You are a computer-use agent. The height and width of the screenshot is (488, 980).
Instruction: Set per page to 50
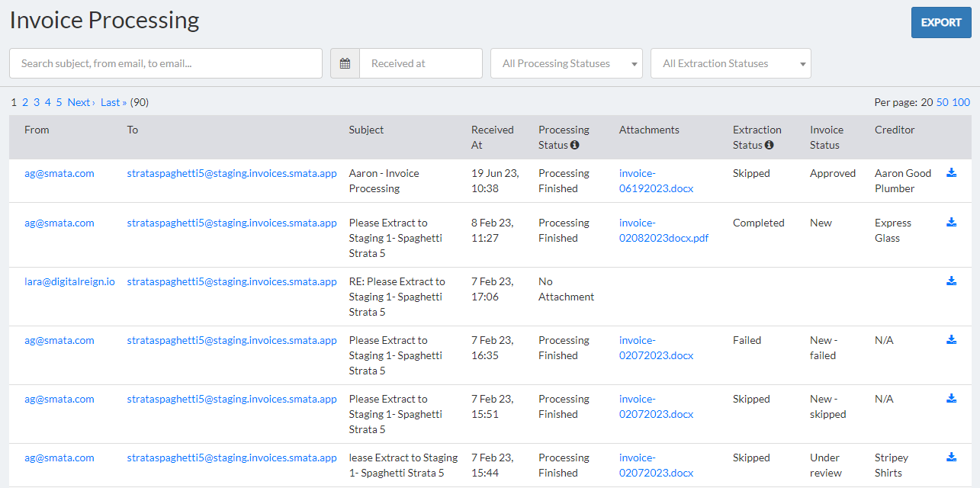point(943,102)
